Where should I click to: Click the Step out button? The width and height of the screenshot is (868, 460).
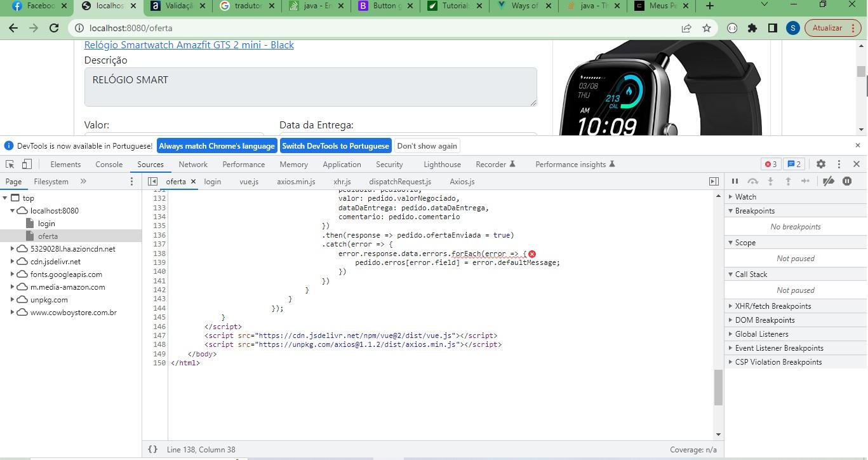(x=788, y=181)
